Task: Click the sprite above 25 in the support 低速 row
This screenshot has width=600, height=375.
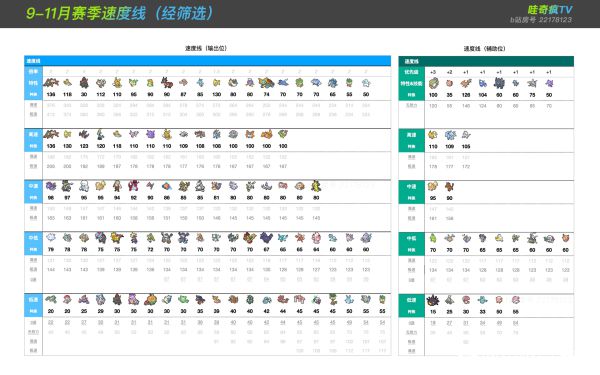Action: (x=450, y=300)
